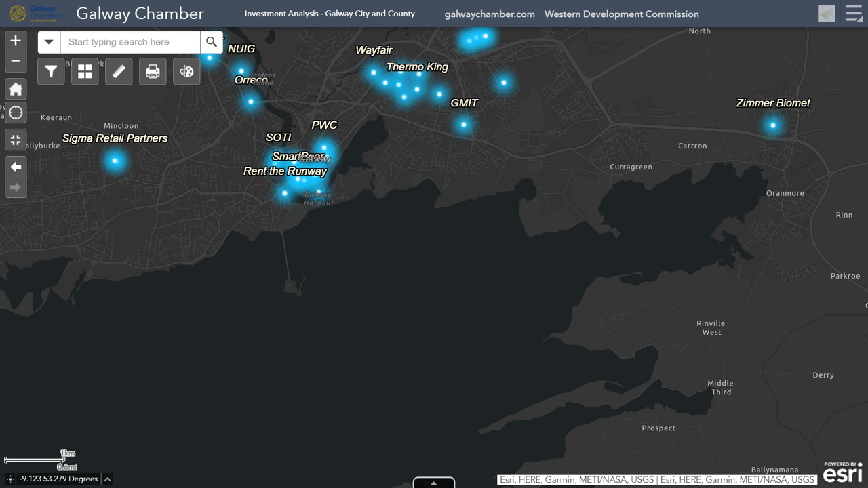Return to the default home extent
The image size is (868, 488).
(x=16, y=89)
